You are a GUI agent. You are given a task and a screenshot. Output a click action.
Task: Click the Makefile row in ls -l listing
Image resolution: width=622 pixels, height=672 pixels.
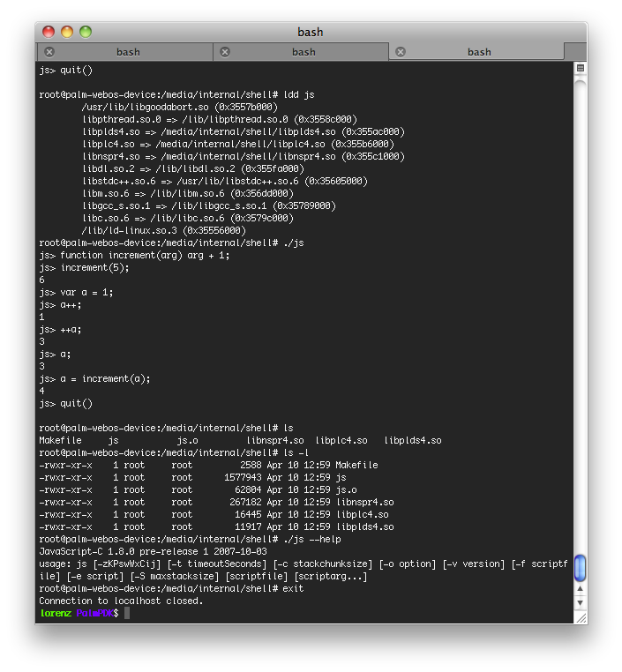tap(209, 466)
